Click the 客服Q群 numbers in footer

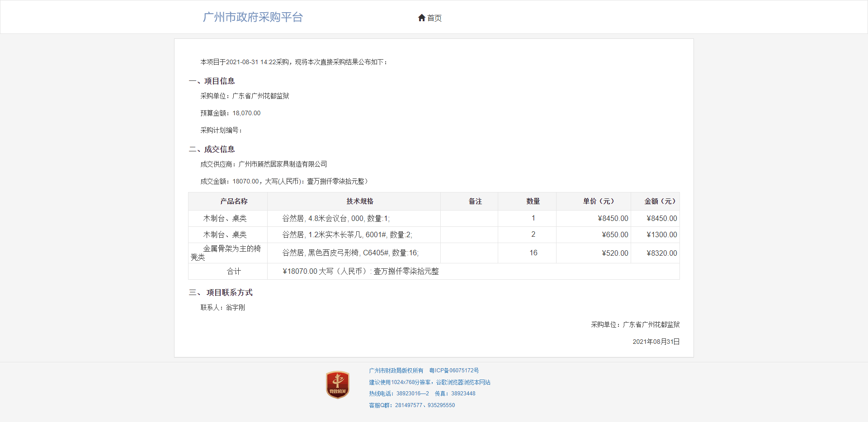(x=412, y=405)
